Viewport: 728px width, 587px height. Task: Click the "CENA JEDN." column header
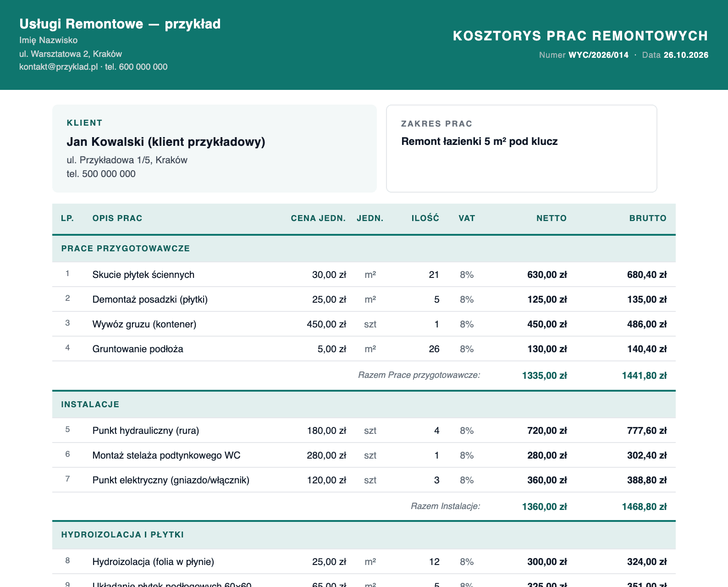click(x=318, y=218)
